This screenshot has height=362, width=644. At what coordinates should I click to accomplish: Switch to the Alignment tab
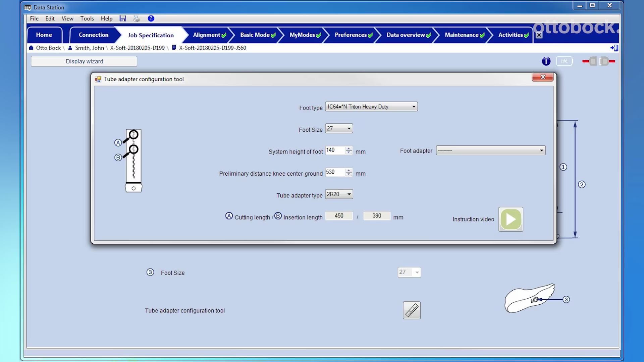pos(207,35)
